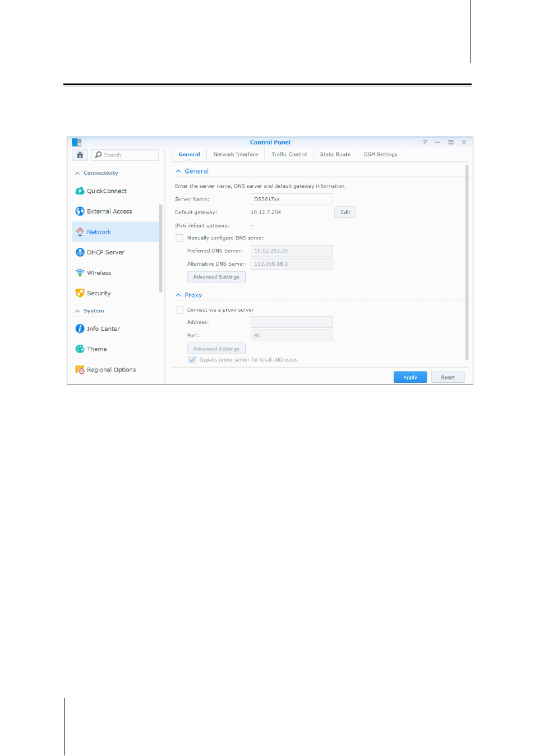Focus the Server Name field
This screenshot has width=535, height=756.
point(291,199)
